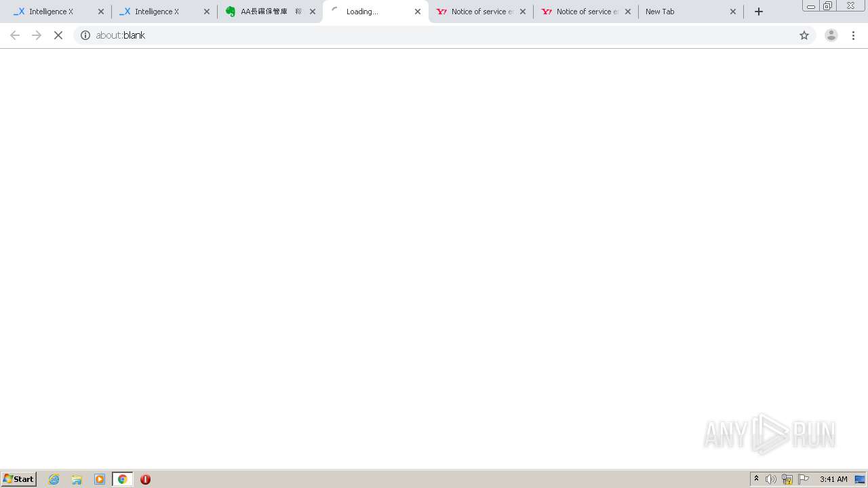Viewport: 868px width, 488px height.
Task: Go forward to next page
Action: coord(37,35)
